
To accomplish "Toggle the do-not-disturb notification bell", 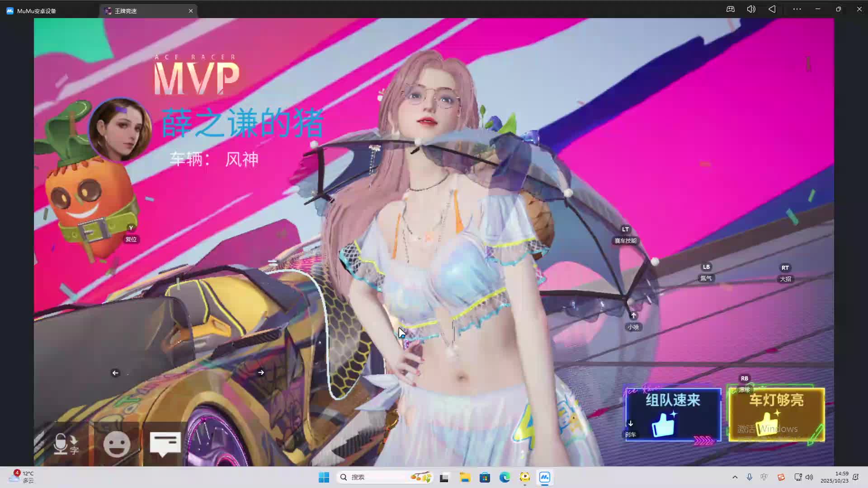I will pos(855,477).
